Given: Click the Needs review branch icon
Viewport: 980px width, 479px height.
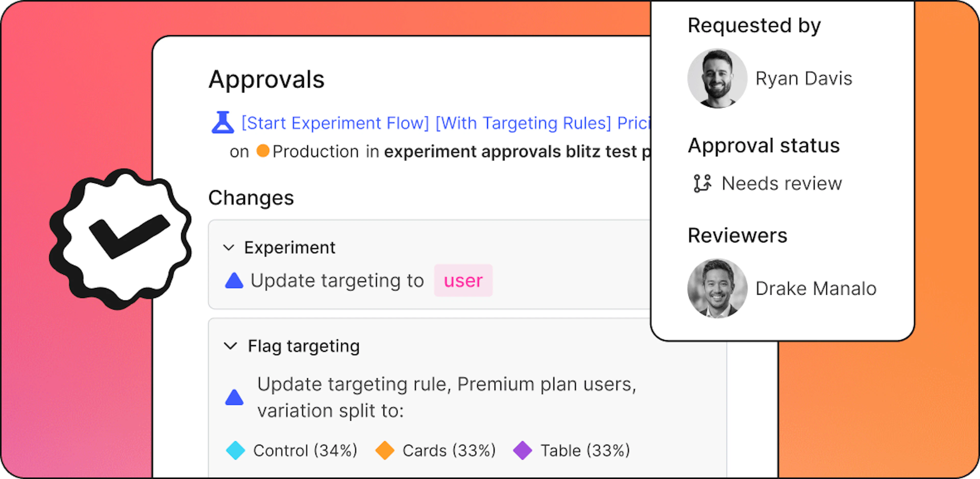Looking at the screenshot, I should pos(702,184).
